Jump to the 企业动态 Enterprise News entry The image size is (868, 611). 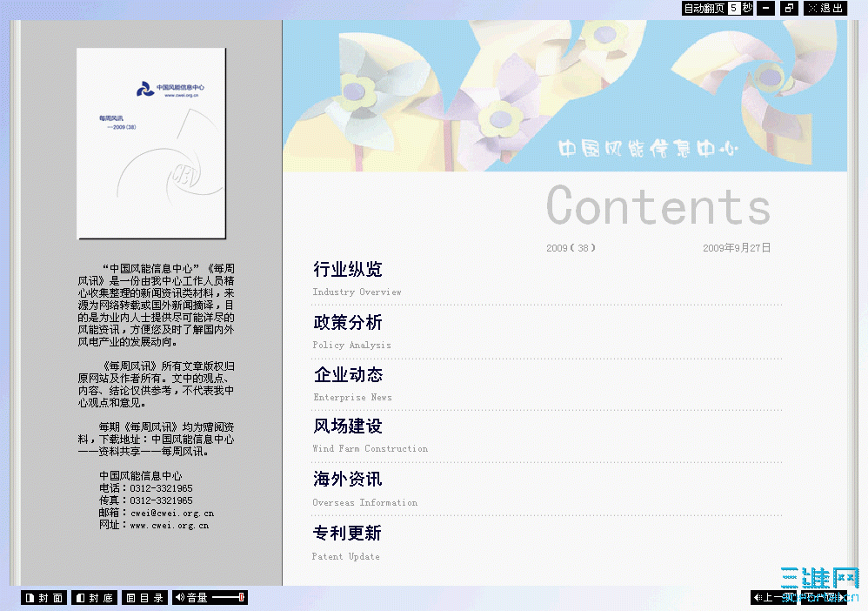(x=348, y=375)
